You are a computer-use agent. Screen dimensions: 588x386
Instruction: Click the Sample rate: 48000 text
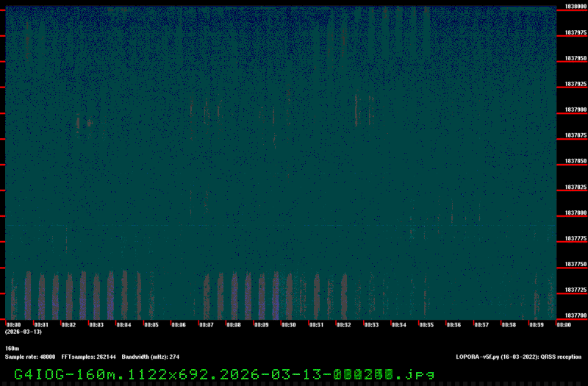click(30, 357)
